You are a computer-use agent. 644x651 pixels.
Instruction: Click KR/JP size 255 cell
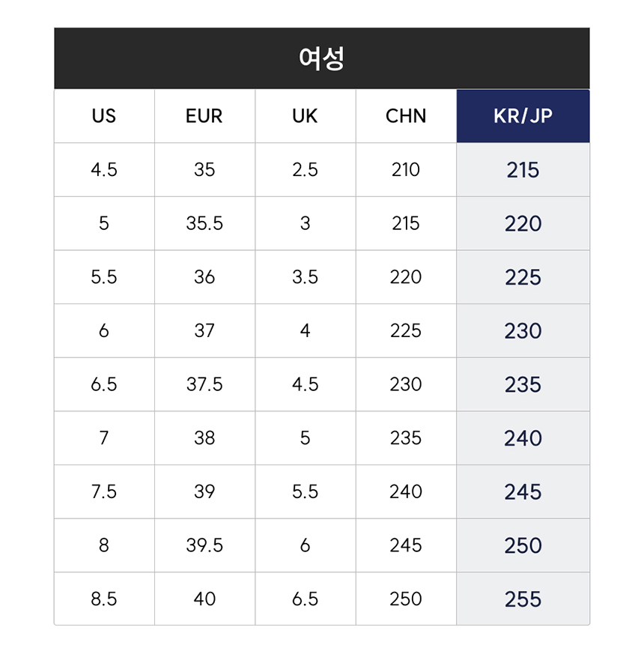click(x=523, y=599)
